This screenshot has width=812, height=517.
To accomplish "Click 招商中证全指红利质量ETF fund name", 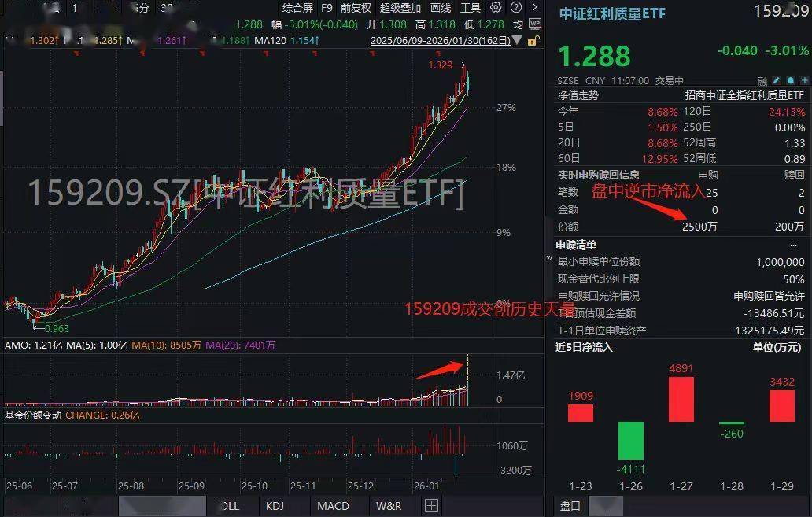I will pos(744,95).
